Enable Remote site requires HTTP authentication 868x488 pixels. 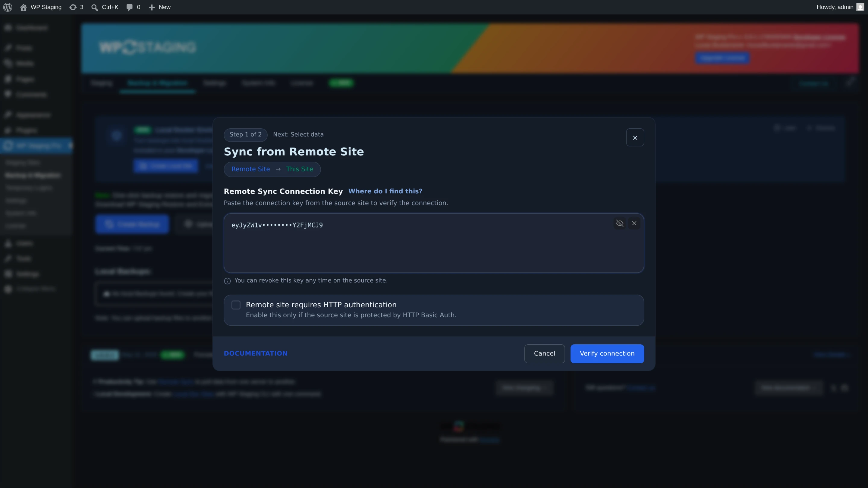pyautogui.click(x=236, y=305)
